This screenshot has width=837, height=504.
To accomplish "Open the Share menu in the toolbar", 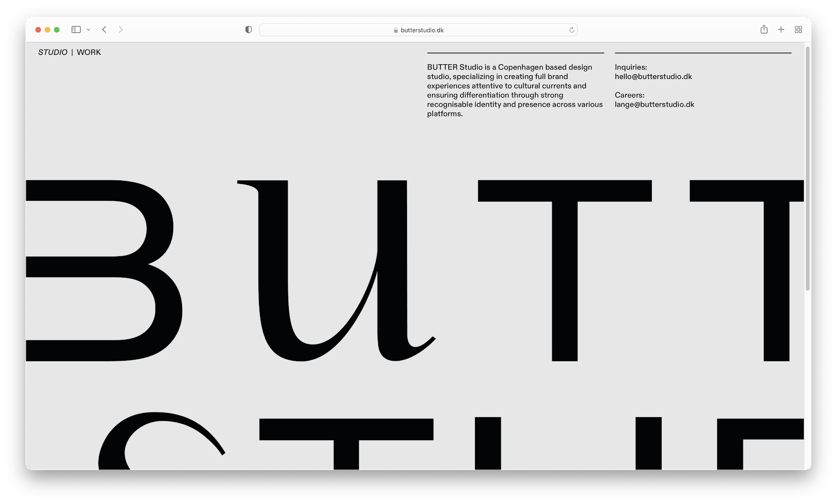I will coord(764,30).
